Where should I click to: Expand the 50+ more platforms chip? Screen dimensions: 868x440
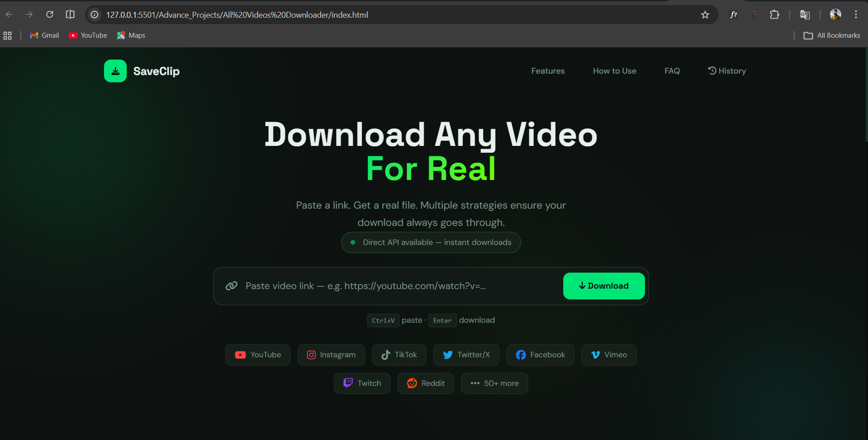tap(495, 384)
